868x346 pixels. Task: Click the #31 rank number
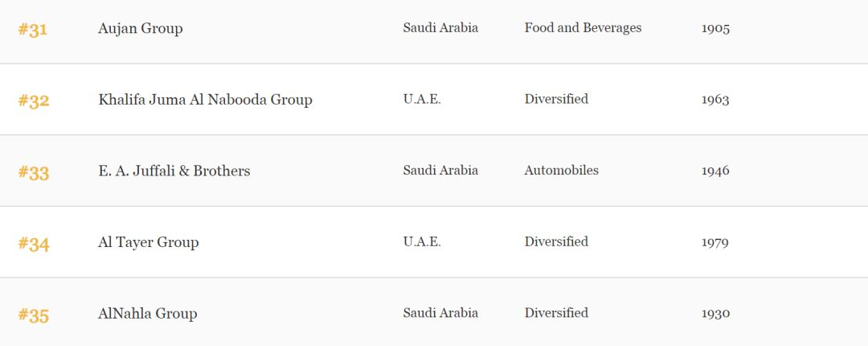coord(33,30)
